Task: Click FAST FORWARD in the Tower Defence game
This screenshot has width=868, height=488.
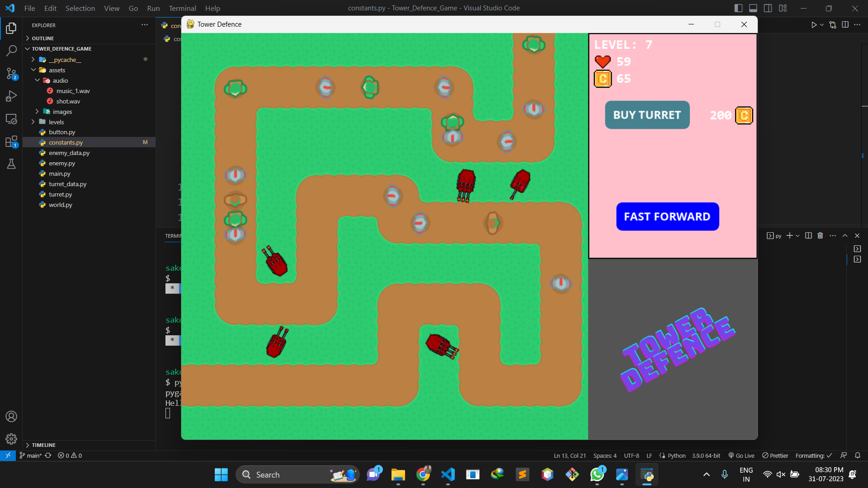Action: click(667, 216)
